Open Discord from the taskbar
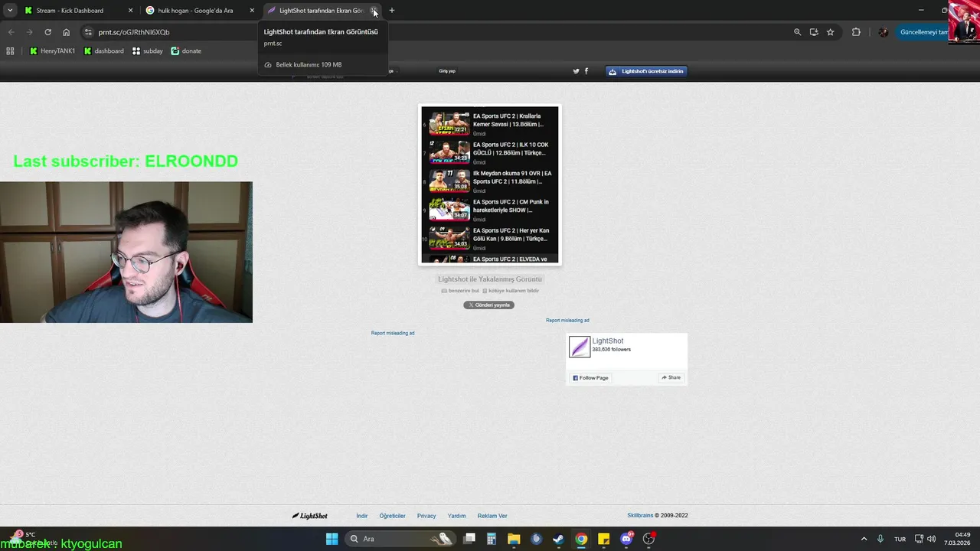Screen dimensions: 980x551 click(626, 539)
